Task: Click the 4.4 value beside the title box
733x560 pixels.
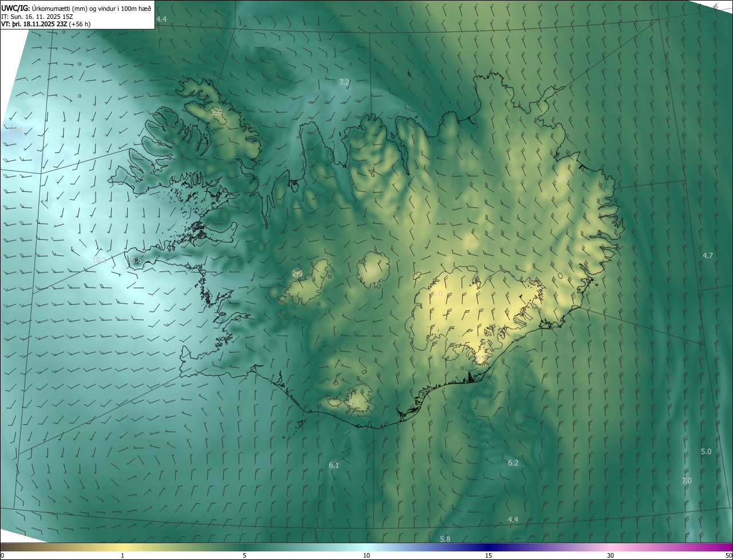Action: tap(161, 19)
